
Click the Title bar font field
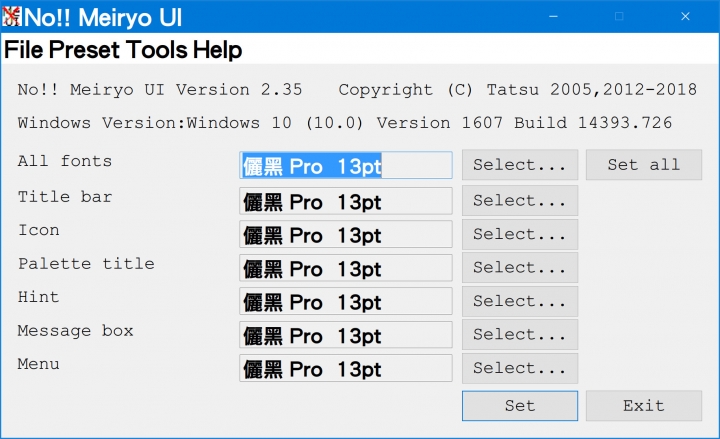pyautogui.click(x=346, y=201)
